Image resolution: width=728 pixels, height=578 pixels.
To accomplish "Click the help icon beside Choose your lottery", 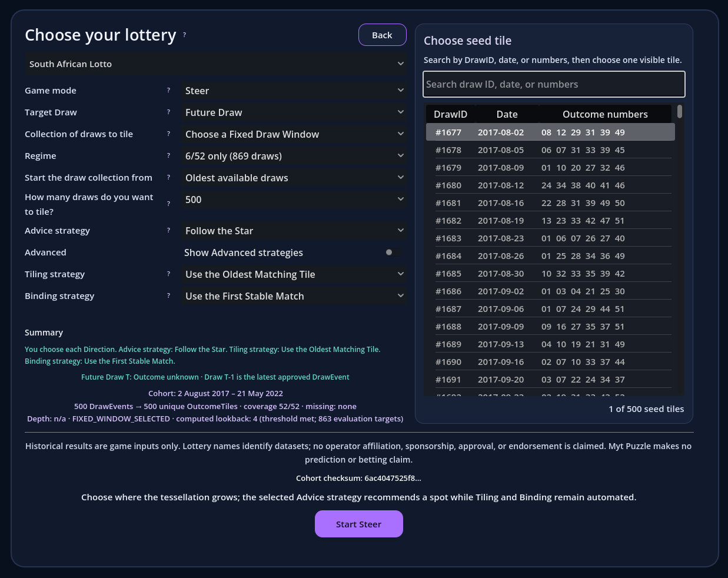I will point(184,35).
